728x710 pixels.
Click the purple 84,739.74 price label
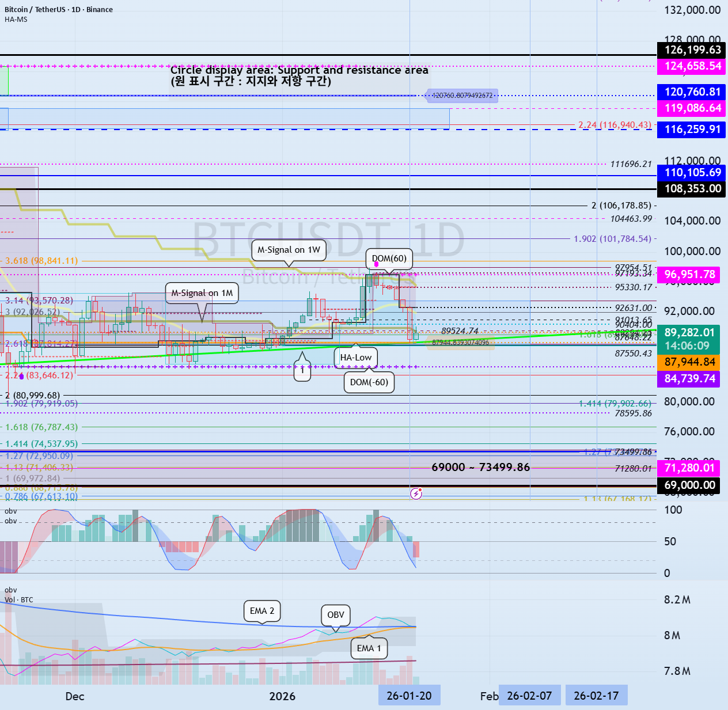coord(689,379)
